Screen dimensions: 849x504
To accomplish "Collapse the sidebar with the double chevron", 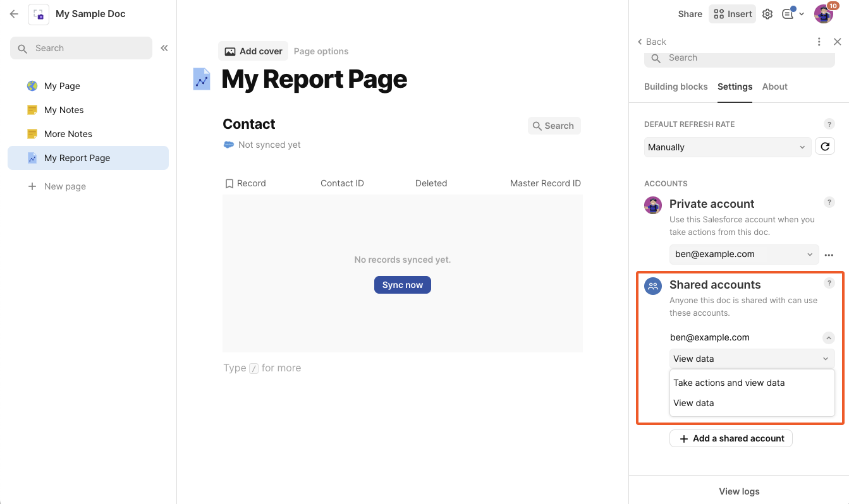I will (x=164, y=48).
